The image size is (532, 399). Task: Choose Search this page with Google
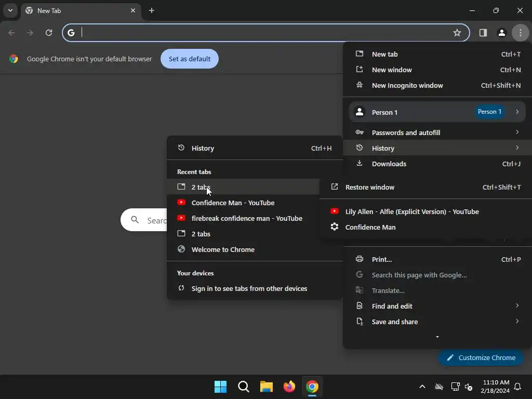pyautogui.click(x=437, y=275)
